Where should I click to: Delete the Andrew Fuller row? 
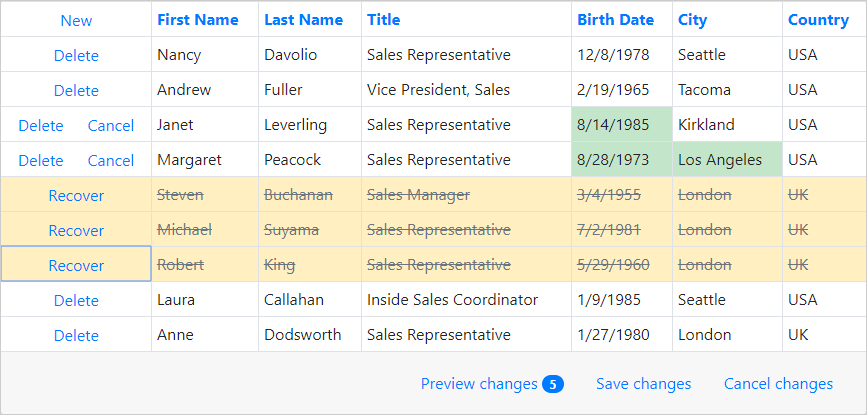coord(76,90)
